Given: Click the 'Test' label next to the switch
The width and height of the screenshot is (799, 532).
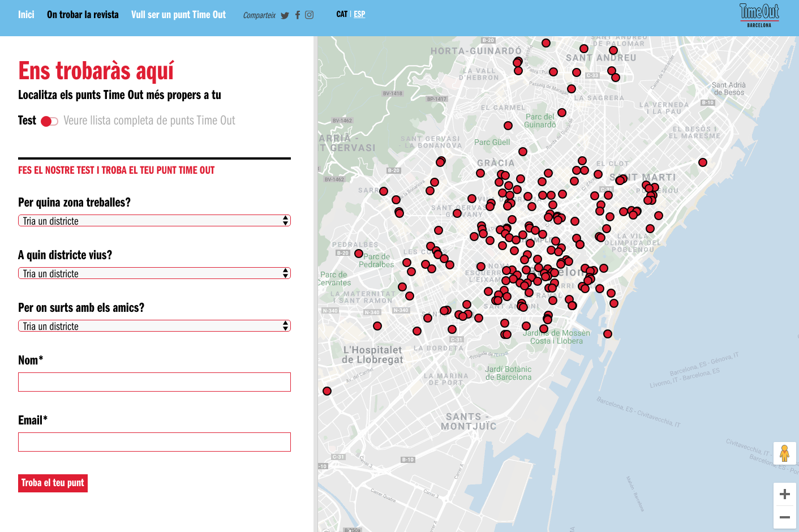Looking at the screenshot, I should click(x=27, y=121).
